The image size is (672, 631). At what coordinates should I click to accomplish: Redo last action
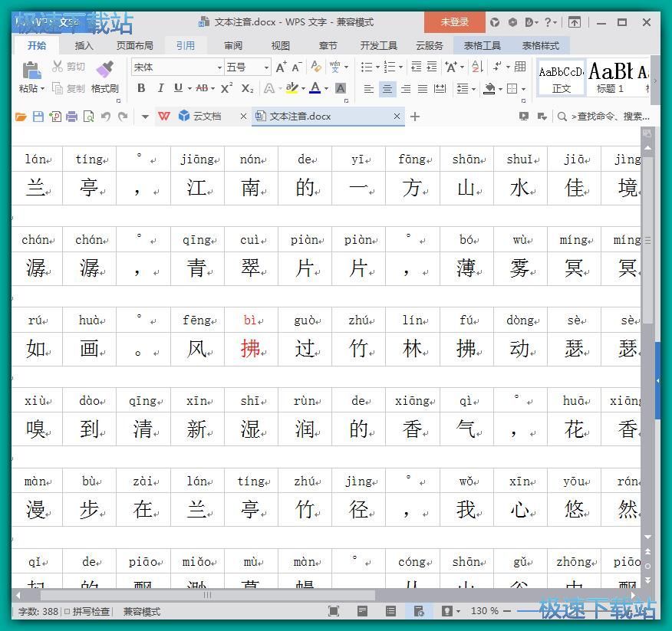point(123,117)
